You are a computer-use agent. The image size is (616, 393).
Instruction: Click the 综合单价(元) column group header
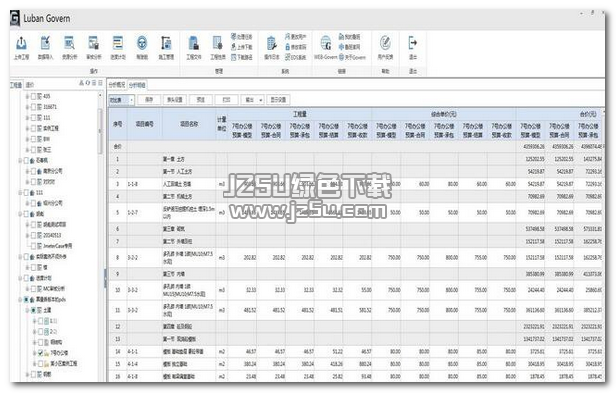click(x=444, y=114)
